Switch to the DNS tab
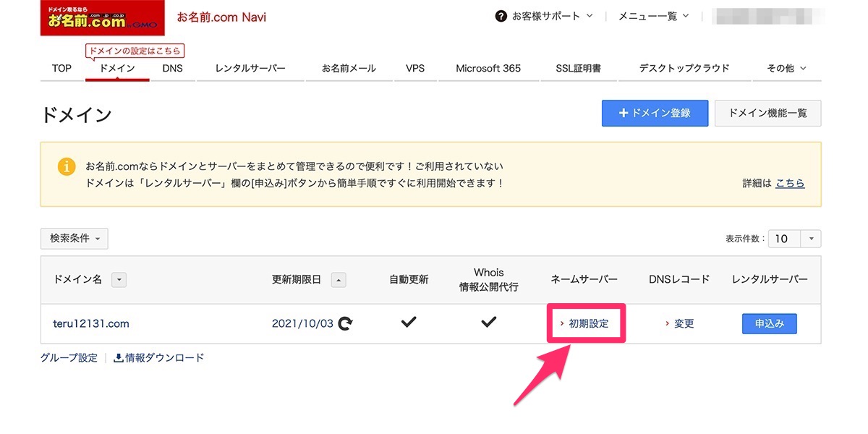 coord(173,69)
